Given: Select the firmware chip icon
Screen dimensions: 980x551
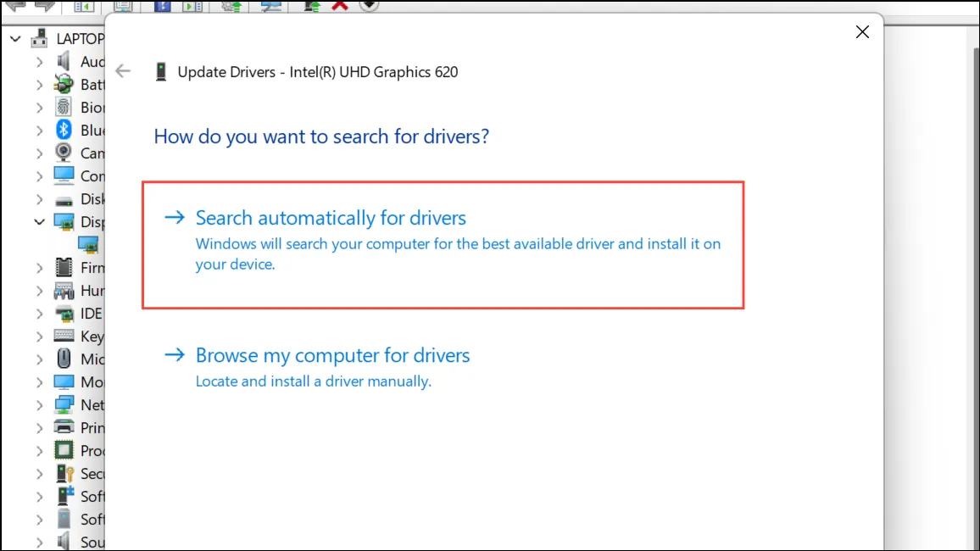Looking at the screenshot, I should pos(63,267).
